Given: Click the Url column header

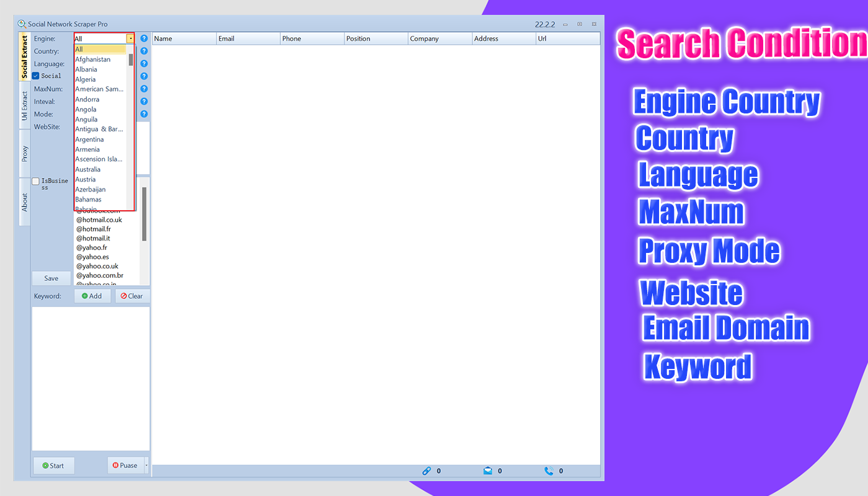Looking at the screenshot, I should pos(568,38).
